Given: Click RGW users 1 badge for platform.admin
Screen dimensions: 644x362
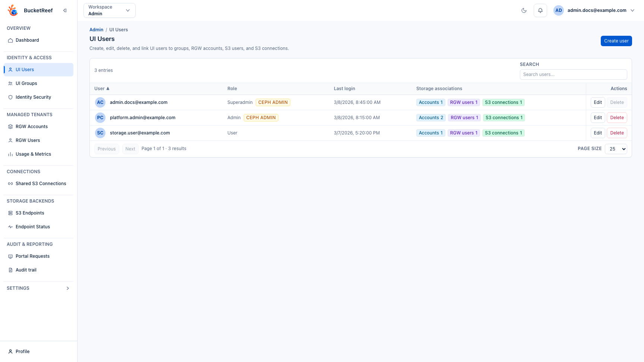Looking at the screenshot, I should click(x=464, y=118).
